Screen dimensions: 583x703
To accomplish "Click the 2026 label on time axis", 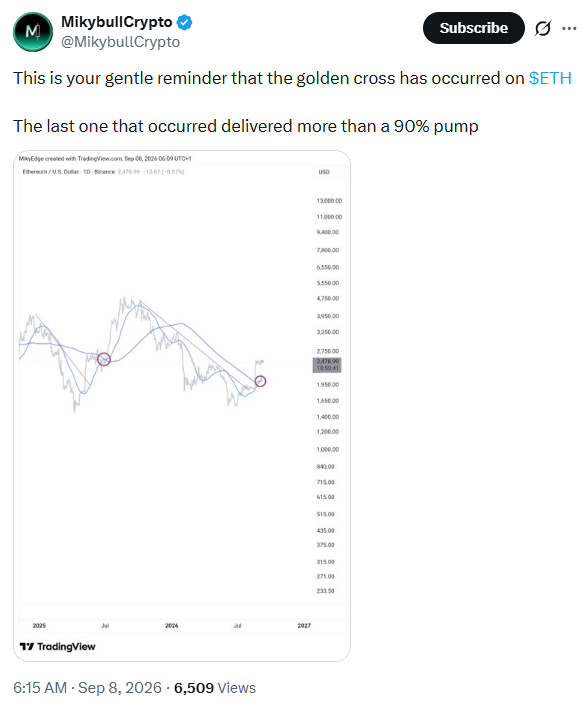I will point(171,625).
